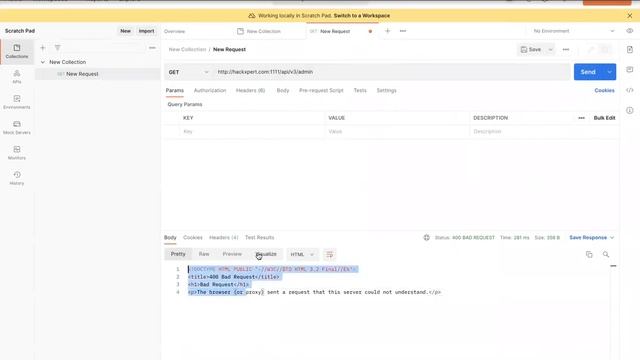Click the Import button

(x=146, y=31)
